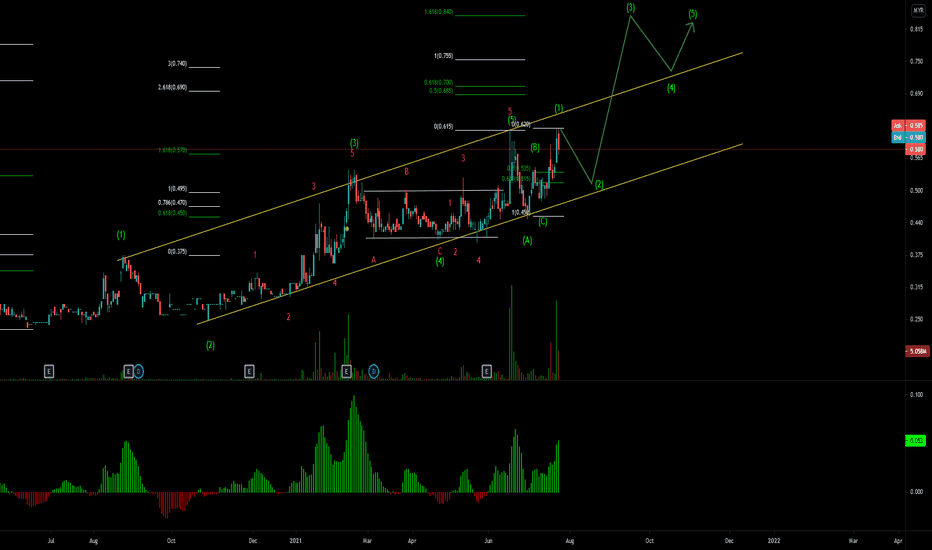Select the 0(0.615) Fibonacci level label
The width and height of the screenshot is (932, 550).
click(x=443, y=127)
